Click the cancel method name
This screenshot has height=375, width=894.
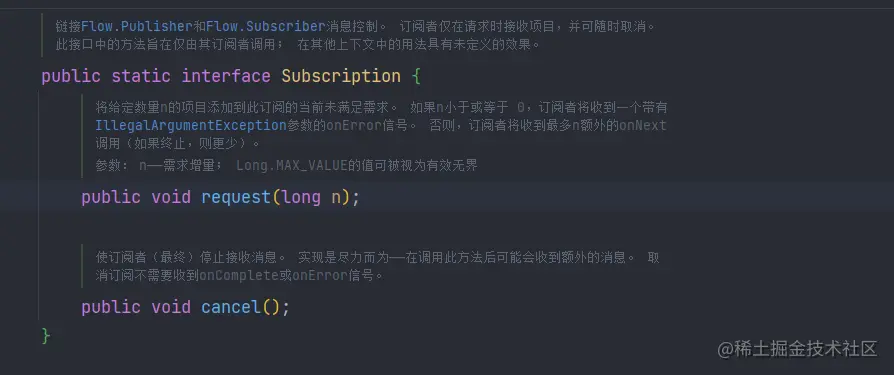coord(231,308)
